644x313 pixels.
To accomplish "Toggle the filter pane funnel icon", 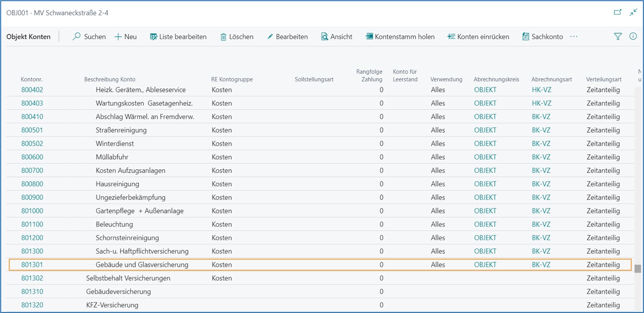I will [x=618, y=37].
